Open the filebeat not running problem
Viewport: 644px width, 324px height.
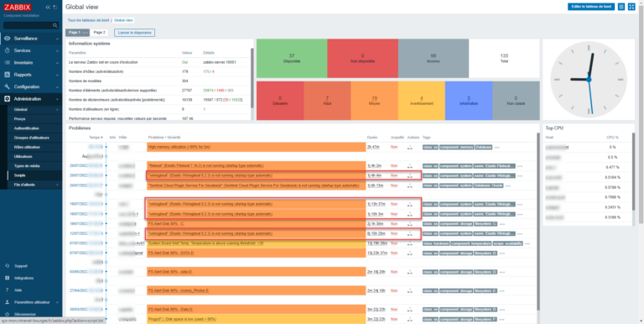[205, 165]
